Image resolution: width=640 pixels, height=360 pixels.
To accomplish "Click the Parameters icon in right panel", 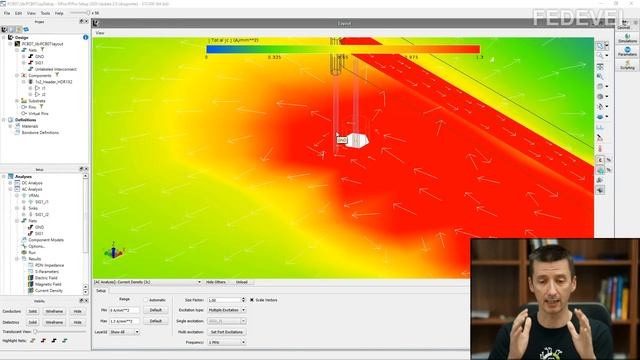I will 627,51.
